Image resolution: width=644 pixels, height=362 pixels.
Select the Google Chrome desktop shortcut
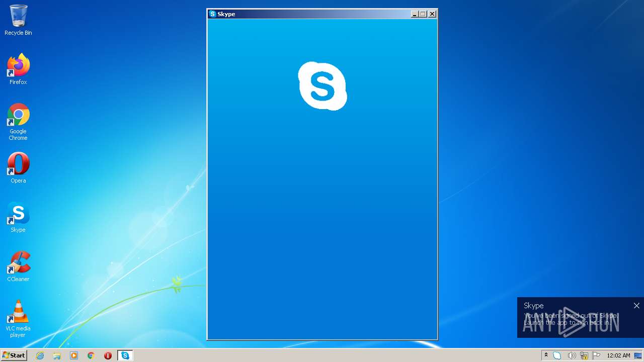[x=18, y=122]
